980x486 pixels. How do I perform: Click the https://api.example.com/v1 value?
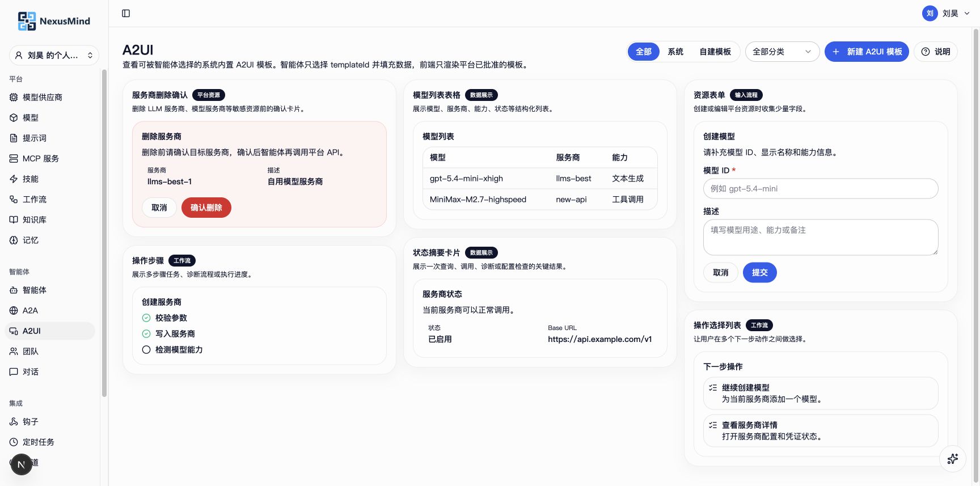point(600,339)
